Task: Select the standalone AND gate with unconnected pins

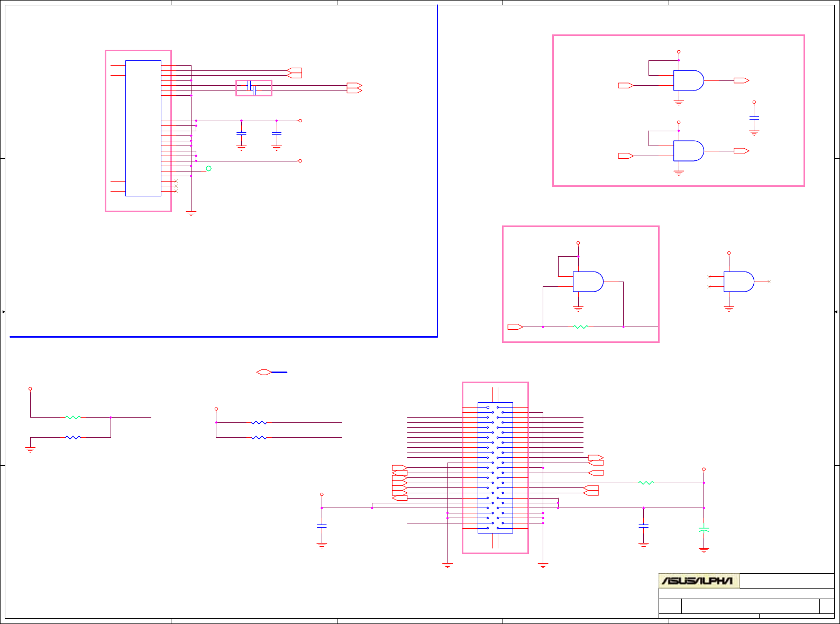Action: pyautogui.click(x=739, y=282)
